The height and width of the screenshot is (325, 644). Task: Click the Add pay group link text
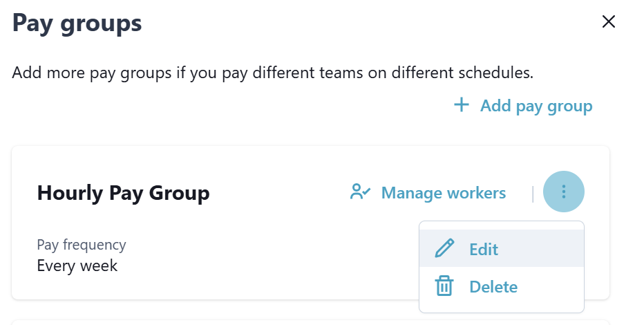tap(536, 106)
